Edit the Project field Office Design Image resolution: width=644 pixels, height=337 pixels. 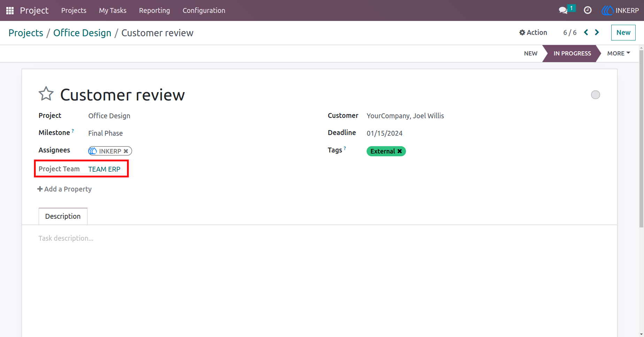109,116
